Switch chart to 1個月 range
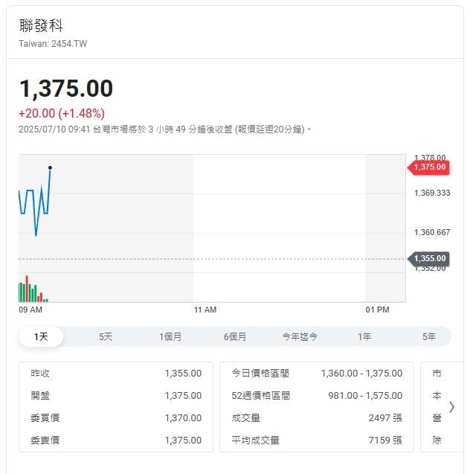The width and height of the screenshot is (476, 474). point(170,336)
